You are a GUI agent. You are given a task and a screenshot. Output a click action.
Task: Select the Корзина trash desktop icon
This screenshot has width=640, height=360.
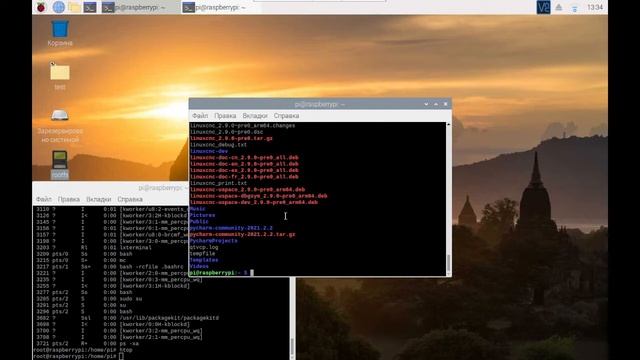tap(60, 33)
